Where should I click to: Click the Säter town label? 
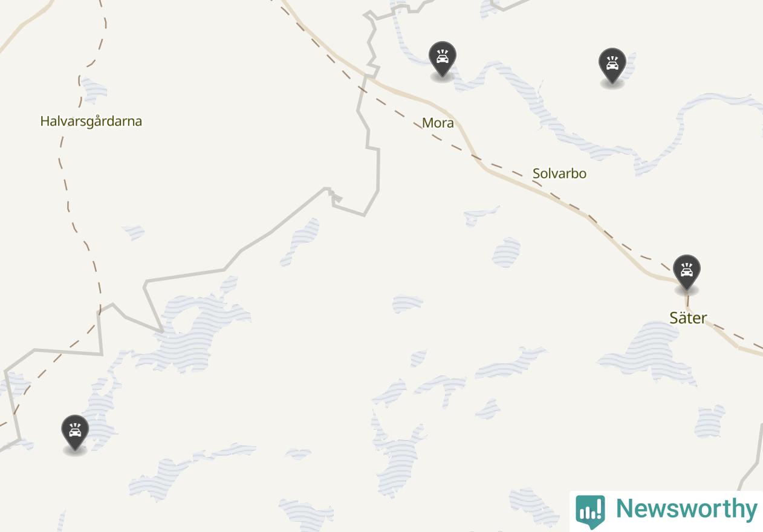click(688, 318)
